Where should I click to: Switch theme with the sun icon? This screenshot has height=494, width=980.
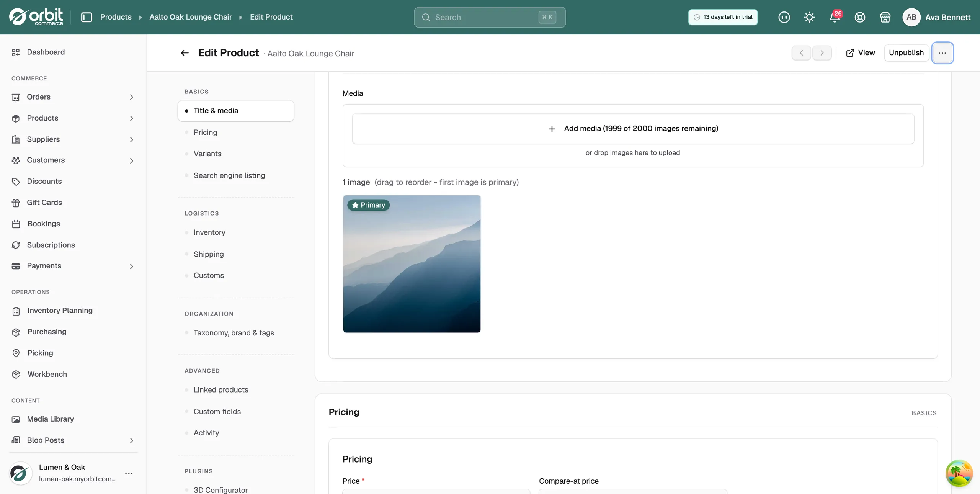tap(809, 17)
